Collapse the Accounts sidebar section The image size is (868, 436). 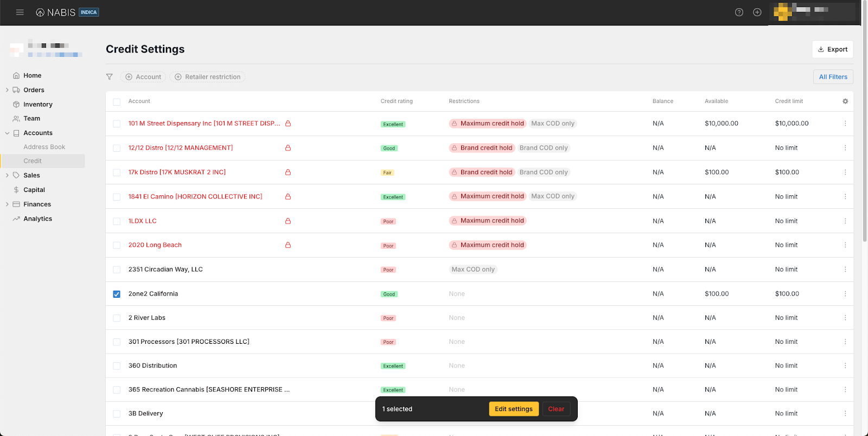coord(7,133)
